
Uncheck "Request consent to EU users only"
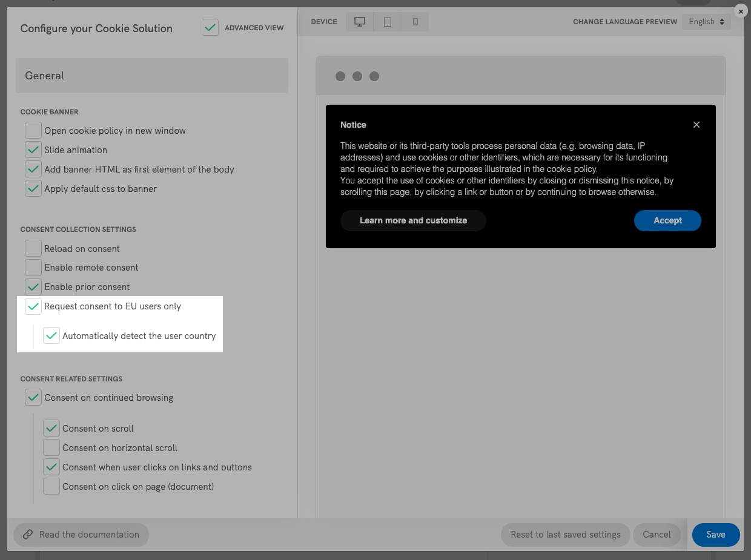pyautogui.click(x=33, y=306)
